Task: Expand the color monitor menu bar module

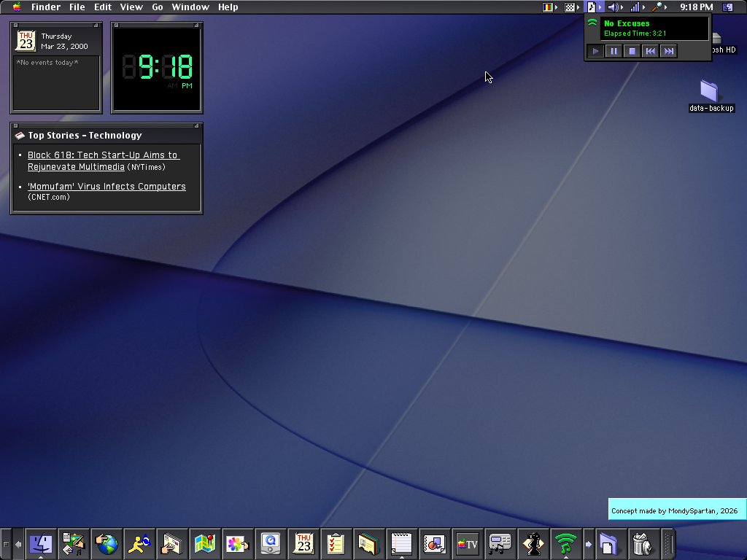Action: click(x=550, y=7)
